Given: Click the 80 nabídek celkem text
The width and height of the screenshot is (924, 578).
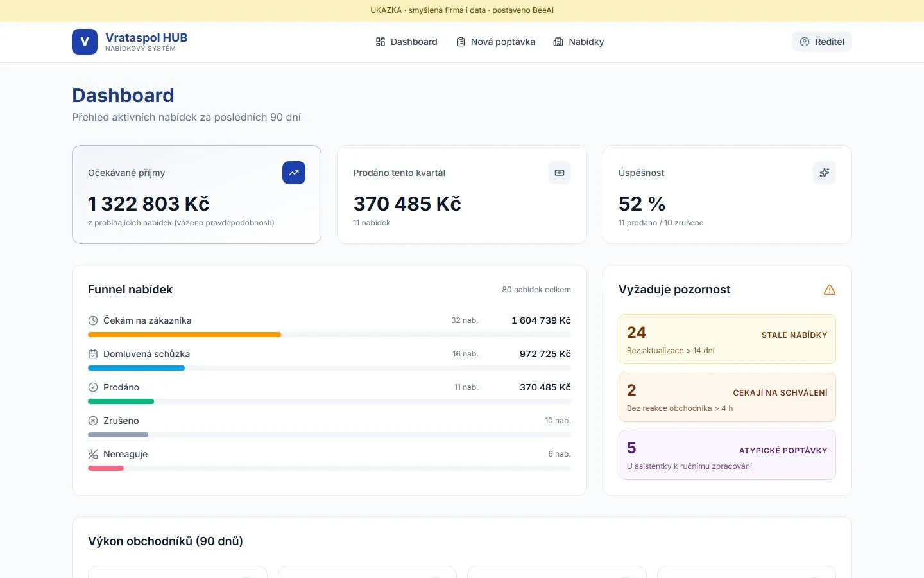Looking at the screenshot, I should point(536,290).
